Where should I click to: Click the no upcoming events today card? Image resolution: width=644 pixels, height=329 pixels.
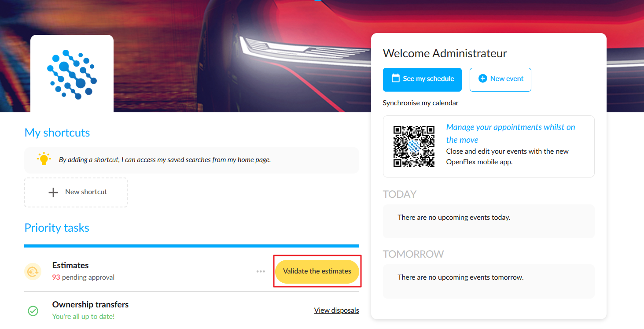(489, 221)
